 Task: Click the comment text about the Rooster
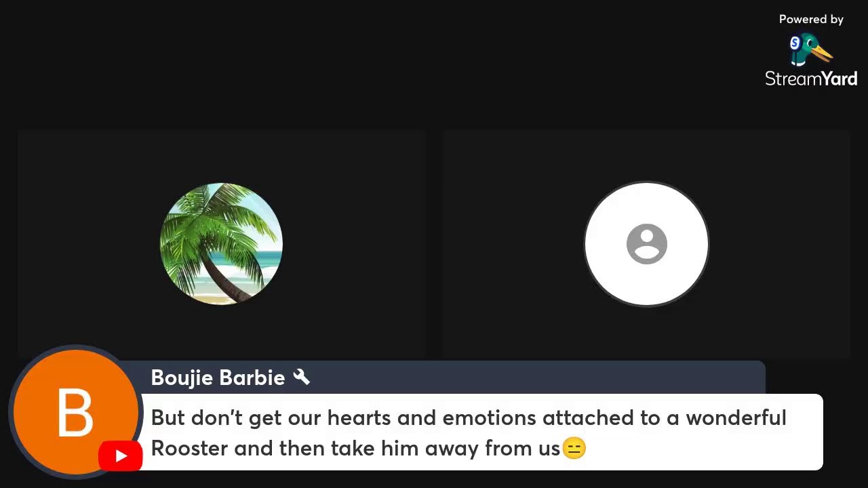[x=469, y=432]
